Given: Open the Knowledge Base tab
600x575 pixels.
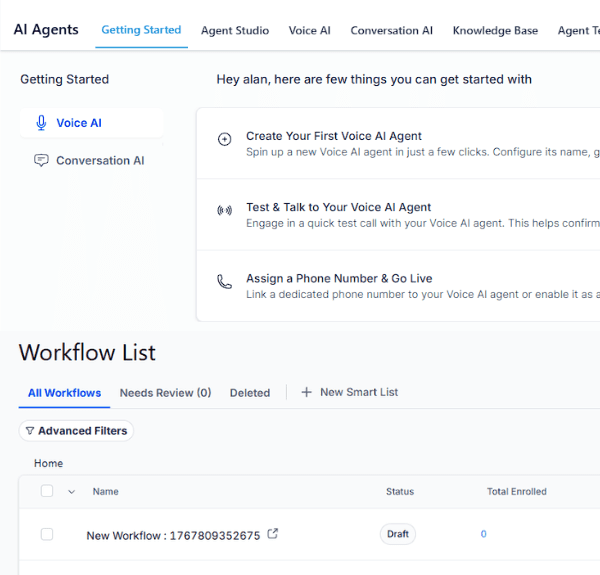Looking at the screenshot, I should pyautogui.click(x=495, y=30).
